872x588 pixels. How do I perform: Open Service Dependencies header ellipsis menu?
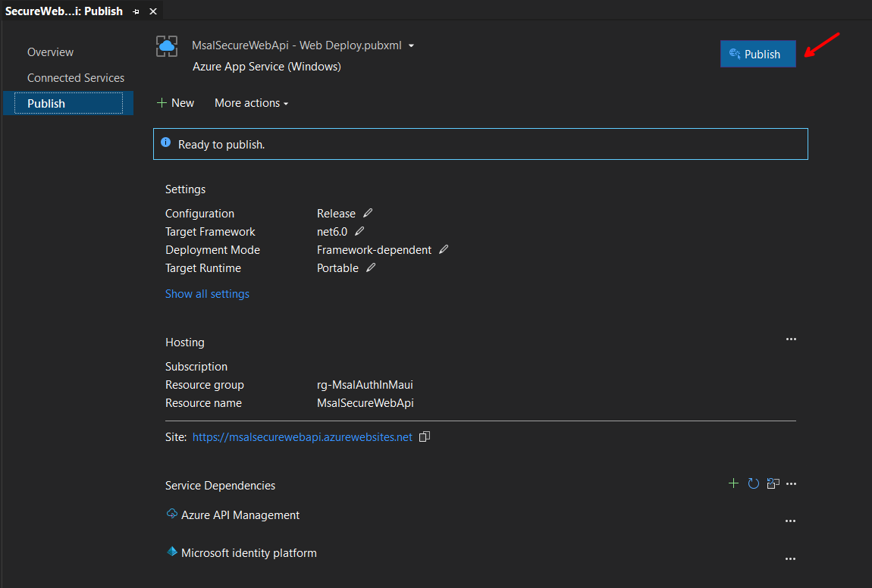tap(792, 484)
